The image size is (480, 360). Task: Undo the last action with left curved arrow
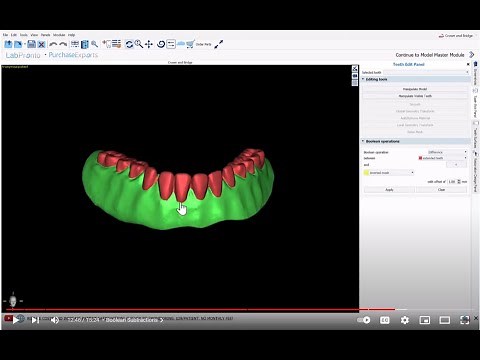click(x=53, y=44)
